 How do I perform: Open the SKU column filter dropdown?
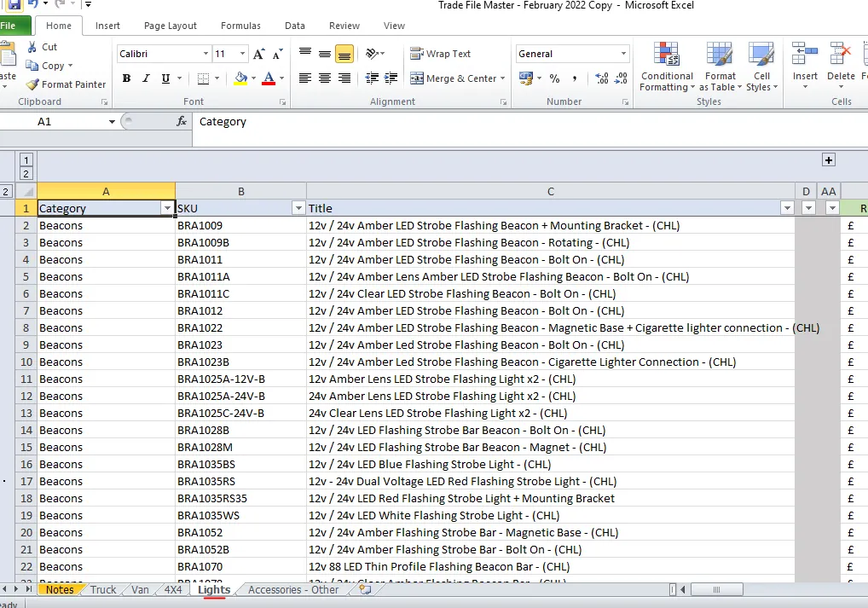pos(298,208)
